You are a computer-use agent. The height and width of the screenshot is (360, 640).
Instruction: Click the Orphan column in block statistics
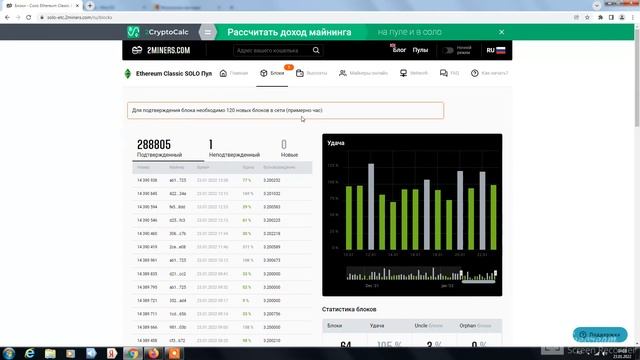pyautogui.click(x=475, y=326)
